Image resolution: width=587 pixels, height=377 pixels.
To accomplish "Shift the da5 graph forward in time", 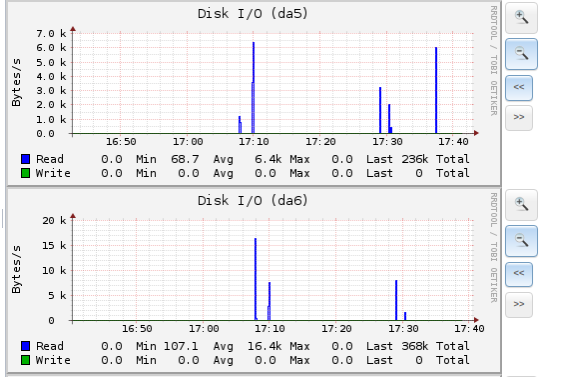I will (519, 118).
